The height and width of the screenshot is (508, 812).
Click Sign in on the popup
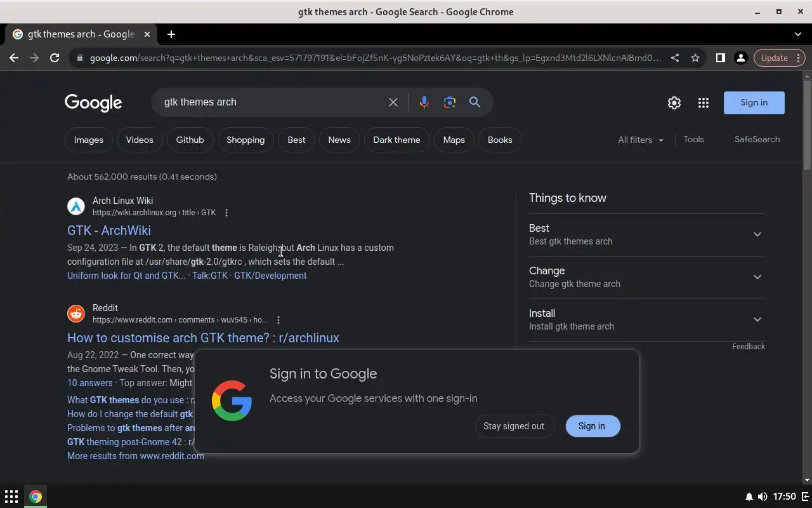click(591, 426)
